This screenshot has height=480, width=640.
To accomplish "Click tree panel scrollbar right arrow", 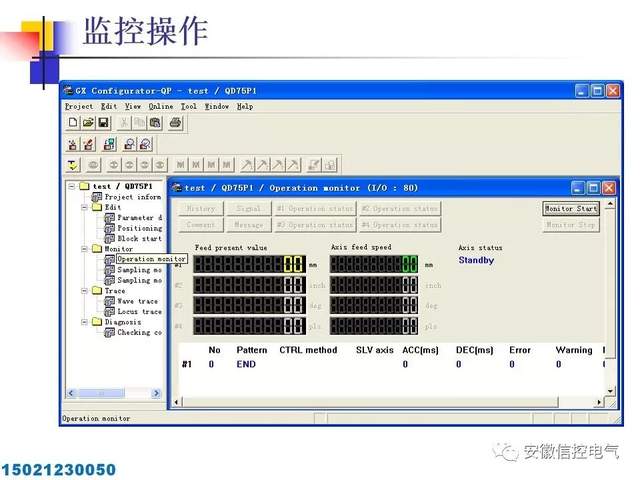I will point(156,393).
